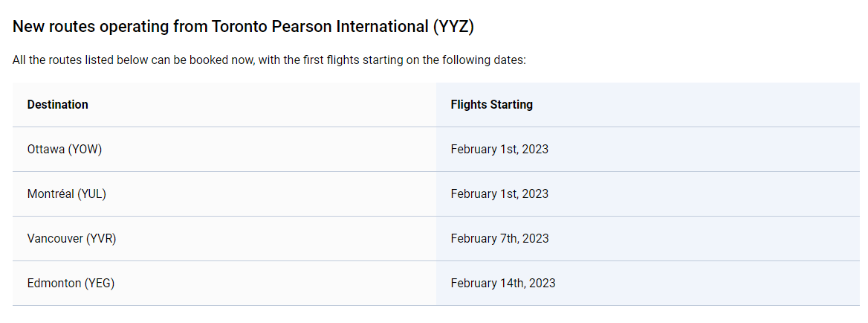Click the intro sentence about bookable routes
The height and width of the screenshot is (323, 868).
(x=269, y=60)
